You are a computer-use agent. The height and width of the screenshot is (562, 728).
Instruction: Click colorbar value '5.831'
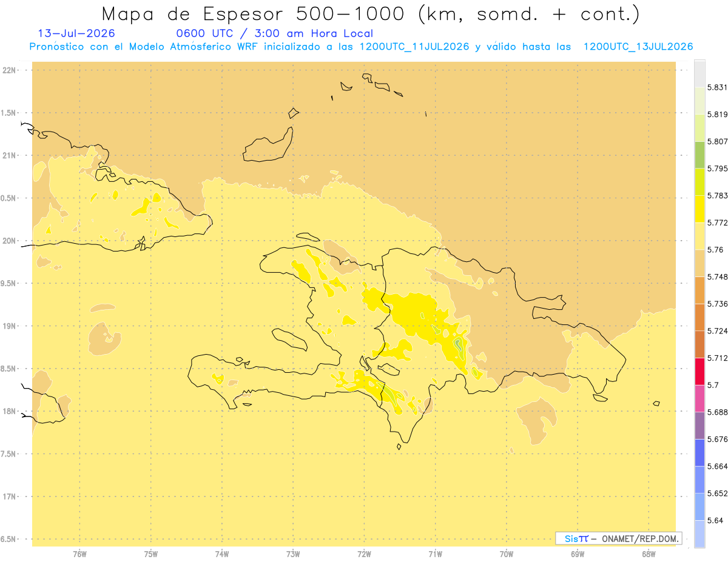point(717,87)
